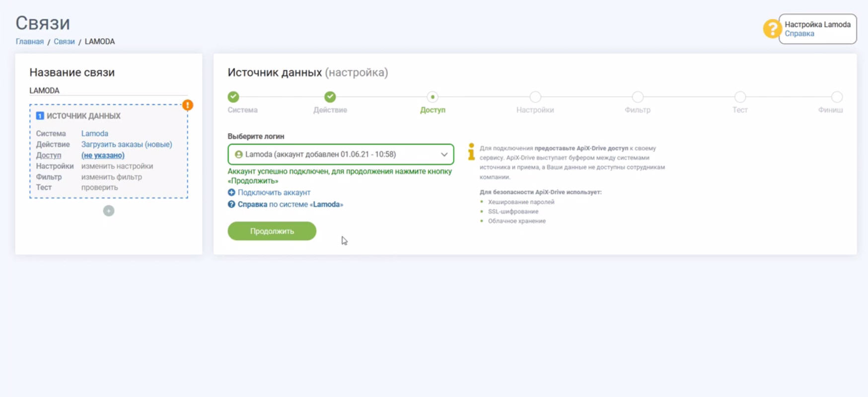Image resolution: width=868 pixels, height=397 pixels.
Task: Click the Lamoda system link
Action: click(95, 134)
